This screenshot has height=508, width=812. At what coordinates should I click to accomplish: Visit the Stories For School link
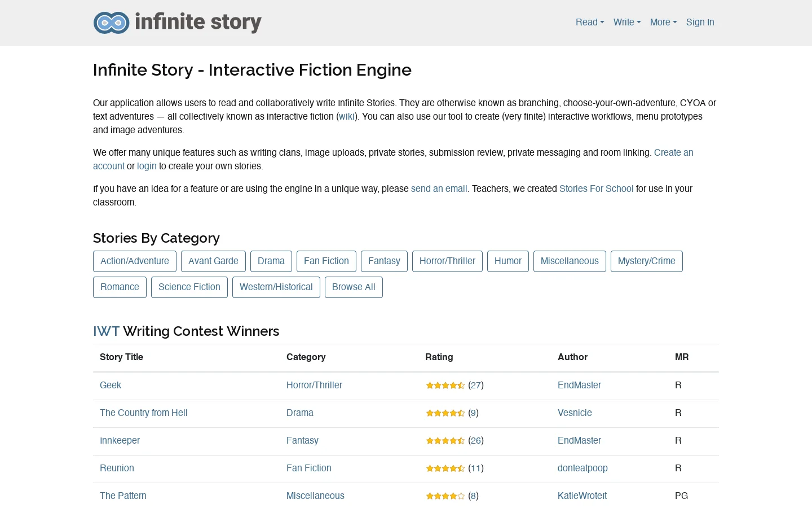(596, 189)
